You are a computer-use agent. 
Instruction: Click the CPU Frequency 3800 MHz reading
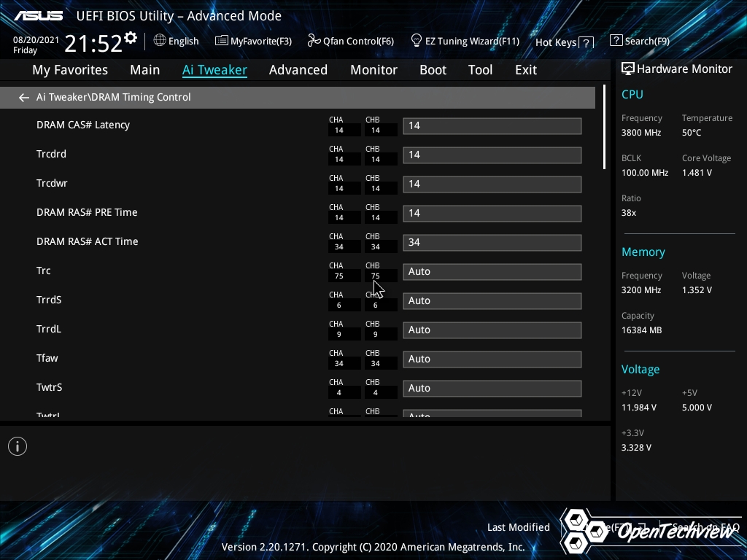tap(641, 133)
